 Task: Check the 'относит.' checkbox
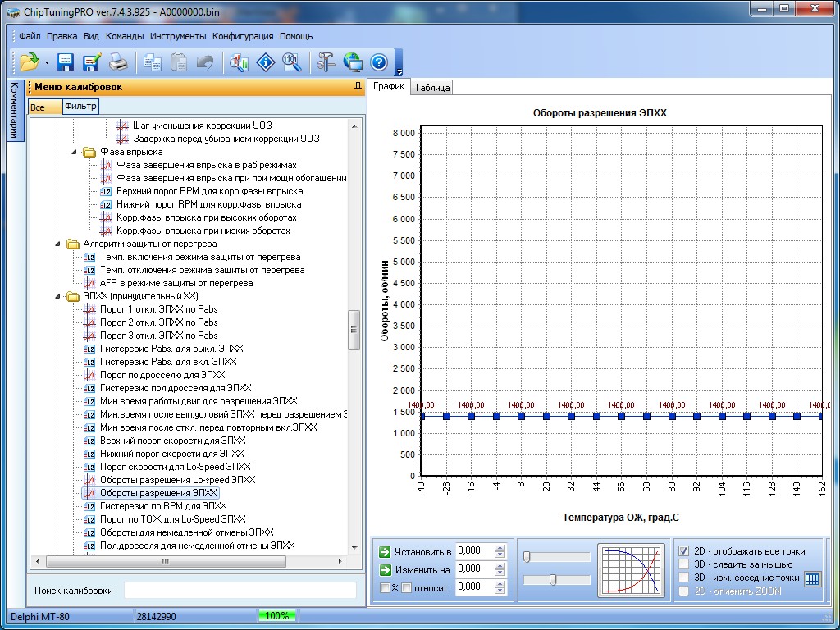(x=406, y=587)
